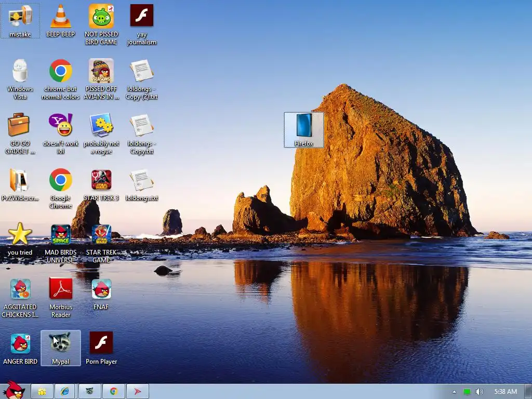Show hidden system tray icons
532x399 pixels.
point(454,392)
